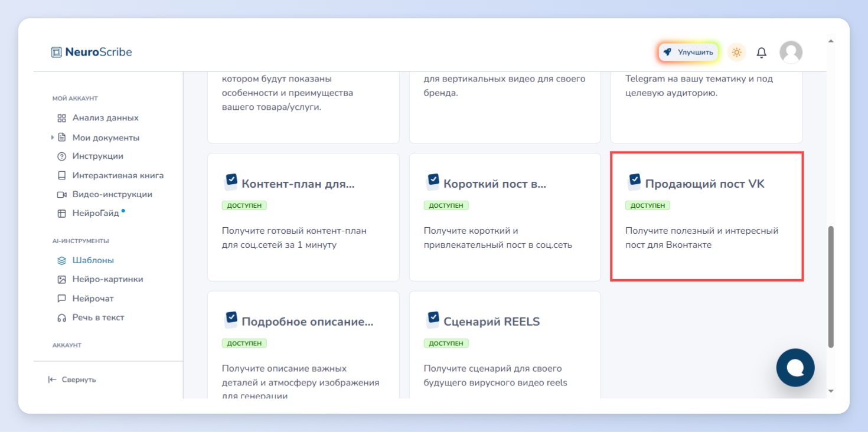Click Доступен badge on Короткий пост card
Image resolution: width=868 pixels, height=432 pixels.
click(x=446, y=205)
